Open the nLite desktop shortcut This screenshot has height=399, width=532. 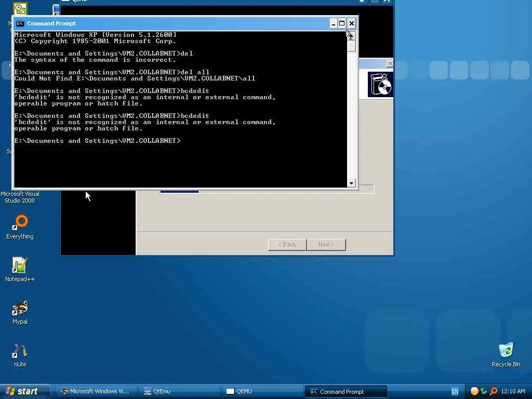[20, 355]
